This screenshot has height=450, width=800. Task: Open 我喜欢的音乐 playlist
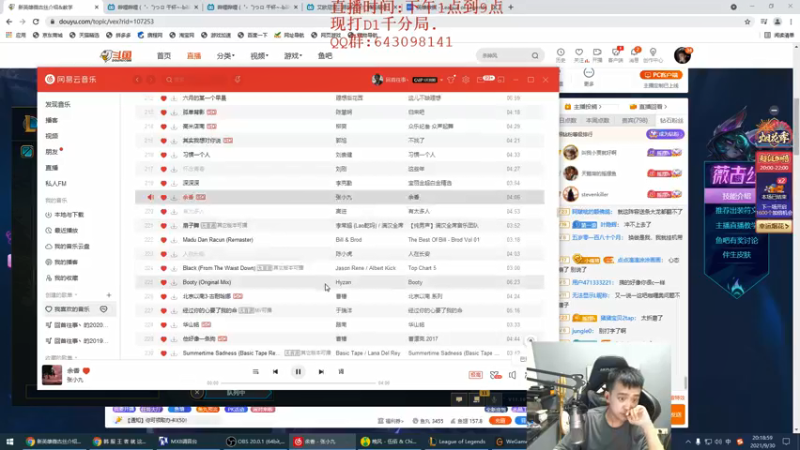click(68, 309)
